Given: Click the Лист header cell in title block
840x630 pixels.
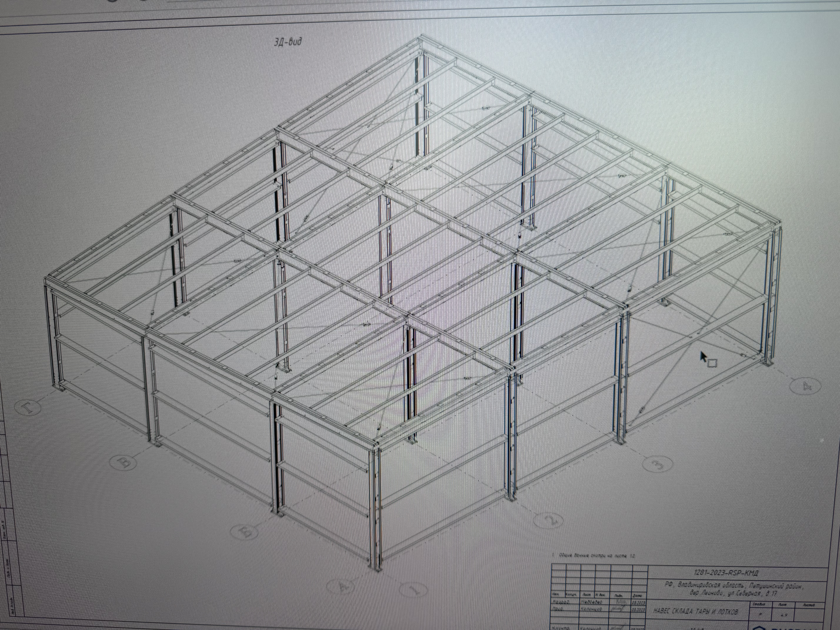Looking at the screenshot, I should click(783, 604).
